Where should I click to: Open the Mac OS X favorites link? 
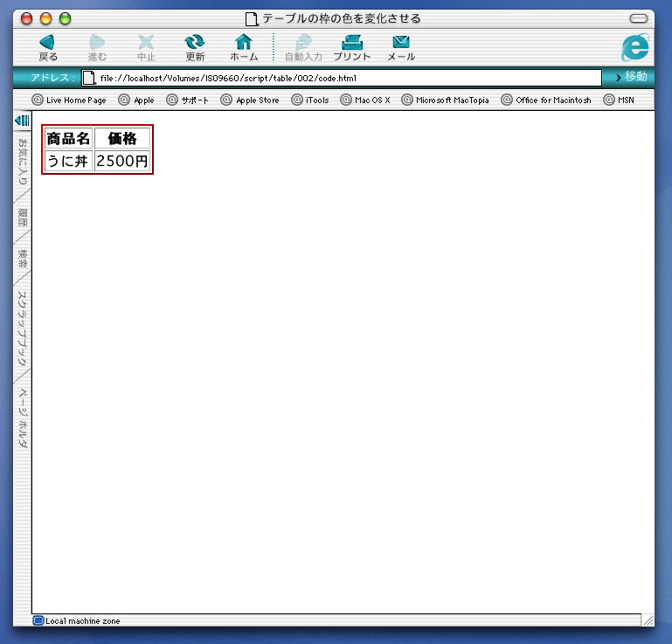(365, 100)
